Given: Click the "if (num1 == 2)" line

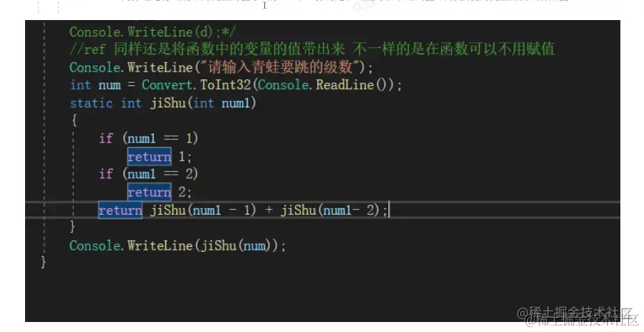Looking at the screenshot, I should [149, 174].
